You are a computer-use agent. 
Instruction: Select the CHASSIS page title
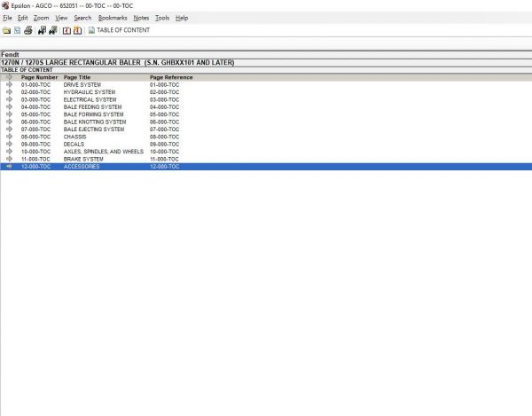(74, 137)
